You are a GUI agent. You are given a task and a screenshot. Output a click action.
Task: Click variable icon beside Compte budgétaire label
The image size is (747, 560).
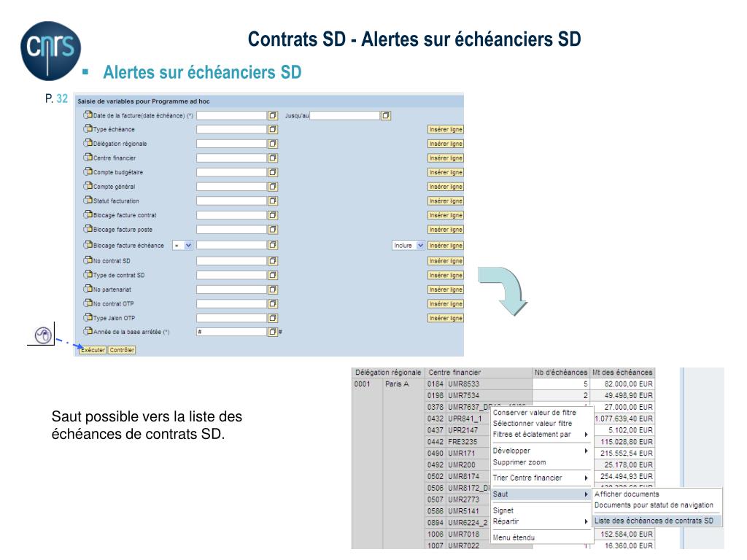88,171
